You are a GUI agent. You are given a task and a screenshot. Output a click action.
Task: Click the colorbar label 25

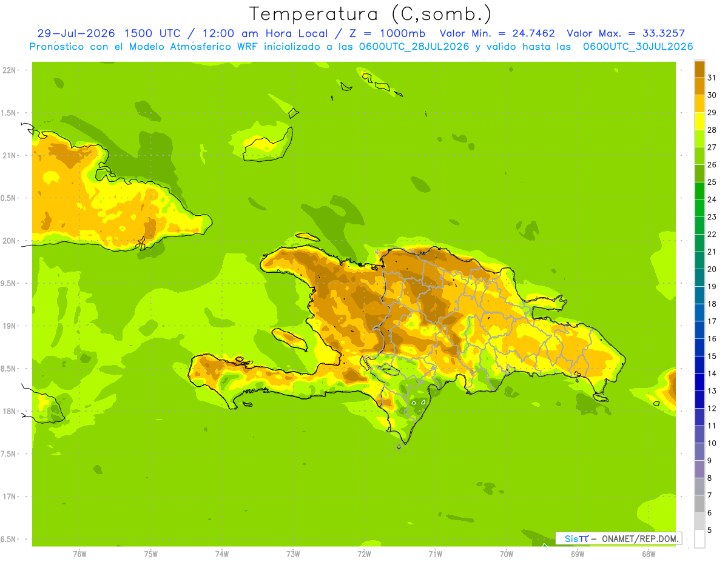point(712,182)
